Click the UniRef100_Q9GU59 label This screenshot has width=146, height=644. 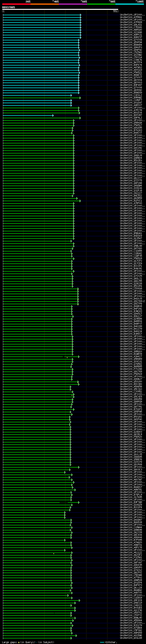pyautogui.click(x=131, y=399)
